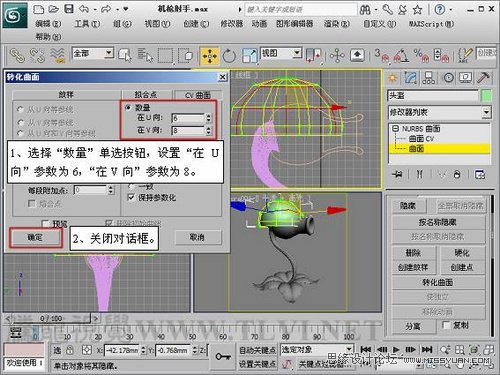Image resolution: width=500 pixels, height=375 pixels.
Task: Activate the Select and Scale tool
Action: point(250,56)
